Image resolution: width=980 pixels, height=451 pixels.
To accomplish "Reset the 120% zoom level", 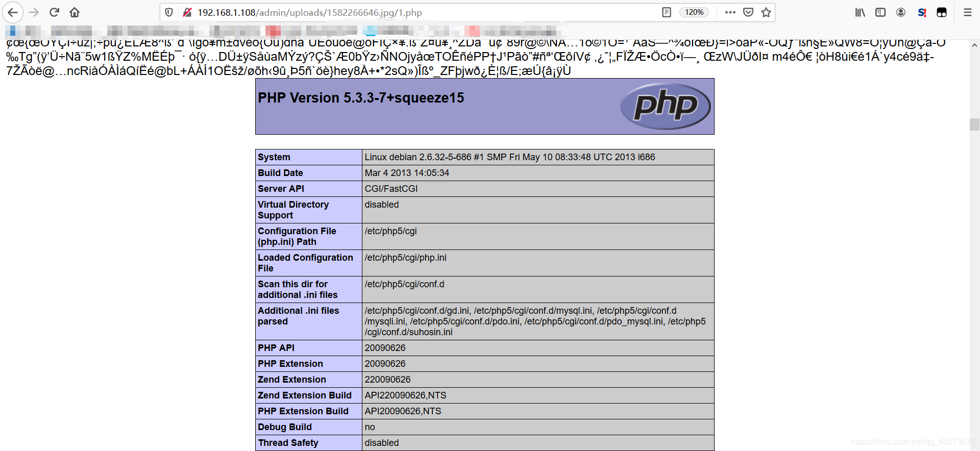I will [x=694, y=12].
